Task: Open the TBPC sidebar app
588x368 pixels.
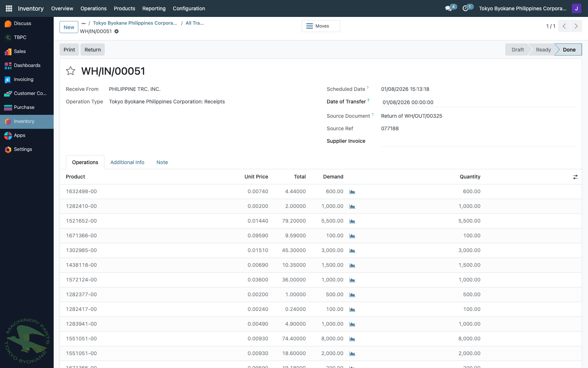Action: [27, 38]
